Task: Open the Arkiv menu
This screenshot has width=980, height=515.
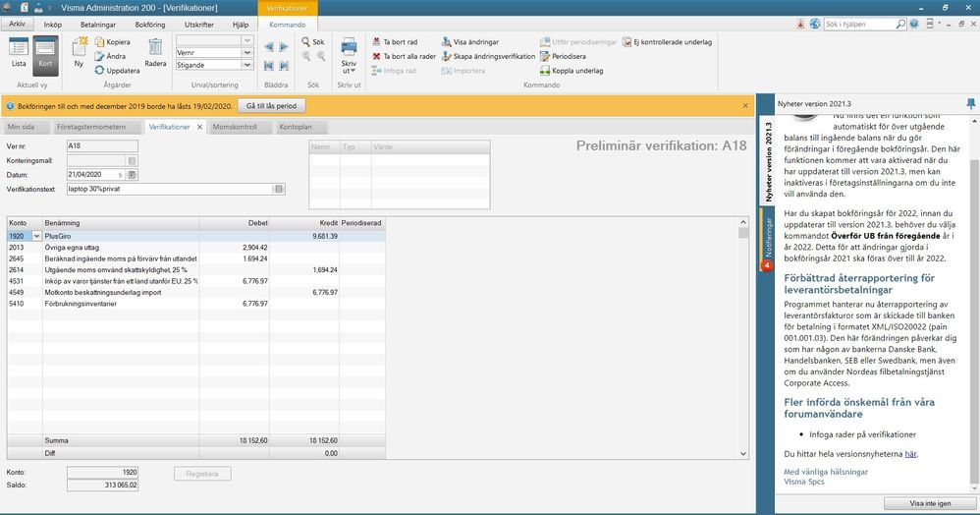Action: (18, 24)
